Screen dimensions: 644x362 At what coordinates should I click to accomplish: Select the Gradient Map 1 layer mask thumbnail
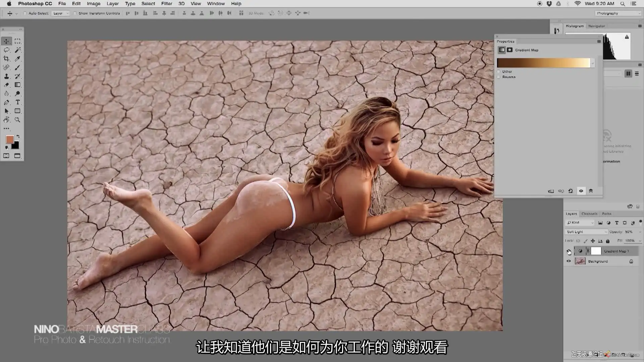coord(596,251)
